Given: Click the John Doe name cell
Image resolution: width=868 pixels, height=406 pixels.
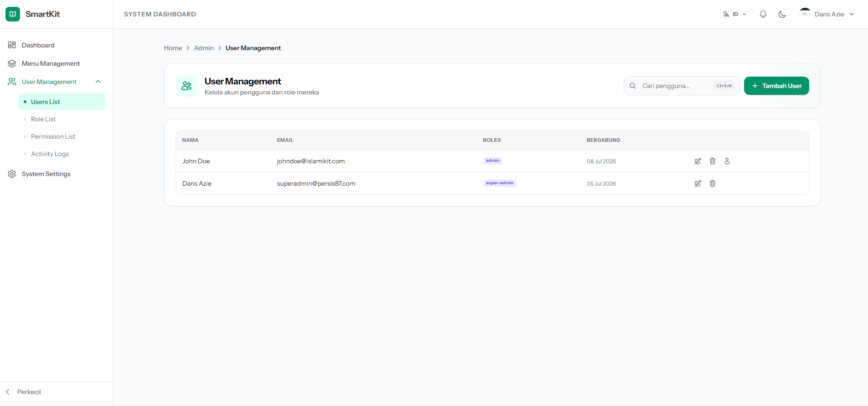Looking at the screenshot, I should 196,161.
